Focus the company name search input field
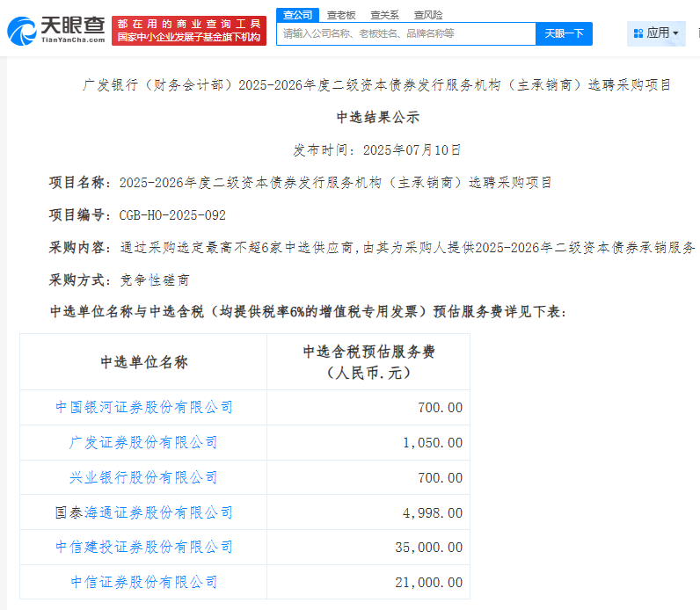700x610 pixels. click(x=405, y=33)
